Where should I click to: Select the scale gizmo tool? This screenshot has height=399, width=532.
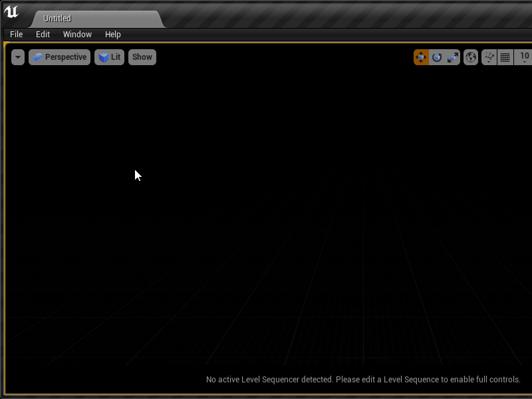tap(453, 57)
